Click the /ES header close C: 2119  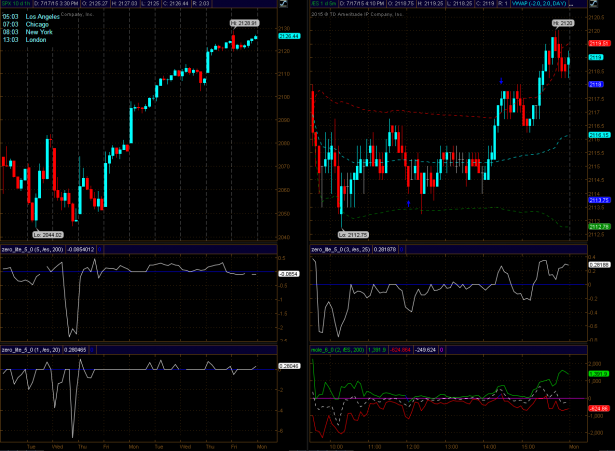point(485,4)
